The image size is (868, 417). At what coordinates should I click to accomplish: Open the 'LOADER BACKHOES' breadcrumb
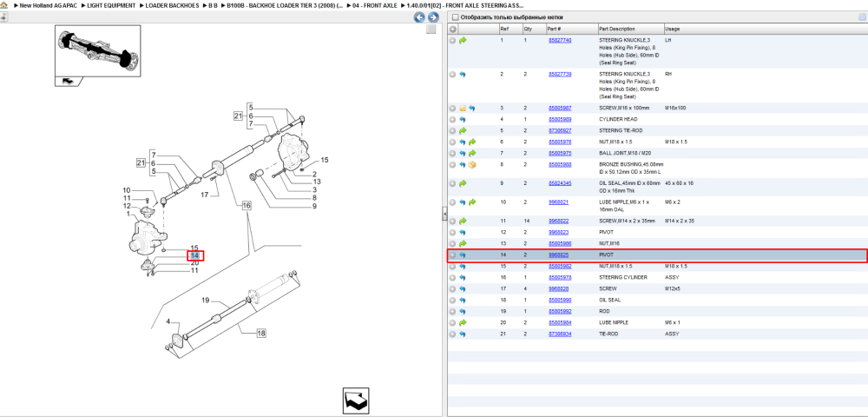tap(172, 5)
